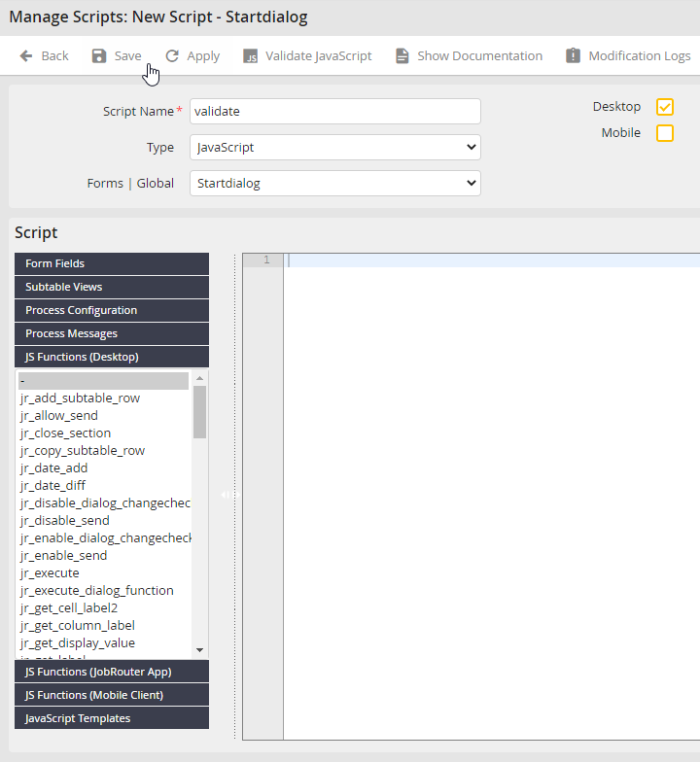This screenshot has width=700, height=762.
Task: Apply changes with the Apply button
Action: pyautogui.click(x=192, y=56)
